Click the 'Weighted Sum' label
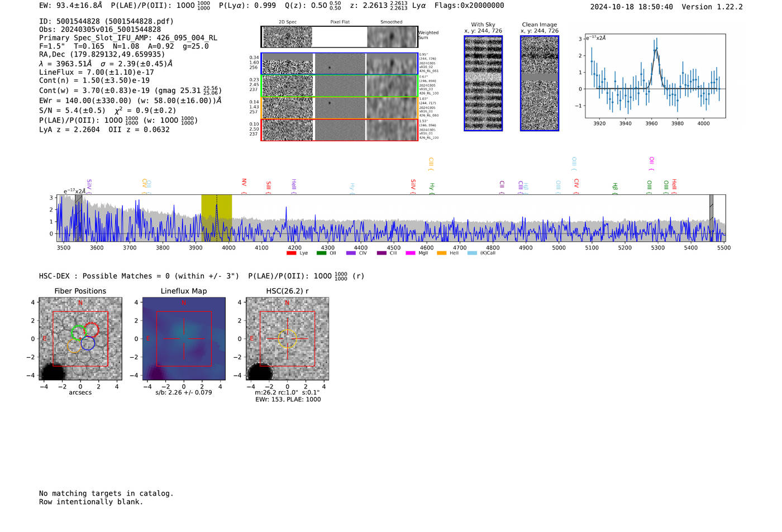The height and width of the screenshot is (532, 782). point(428,35)
